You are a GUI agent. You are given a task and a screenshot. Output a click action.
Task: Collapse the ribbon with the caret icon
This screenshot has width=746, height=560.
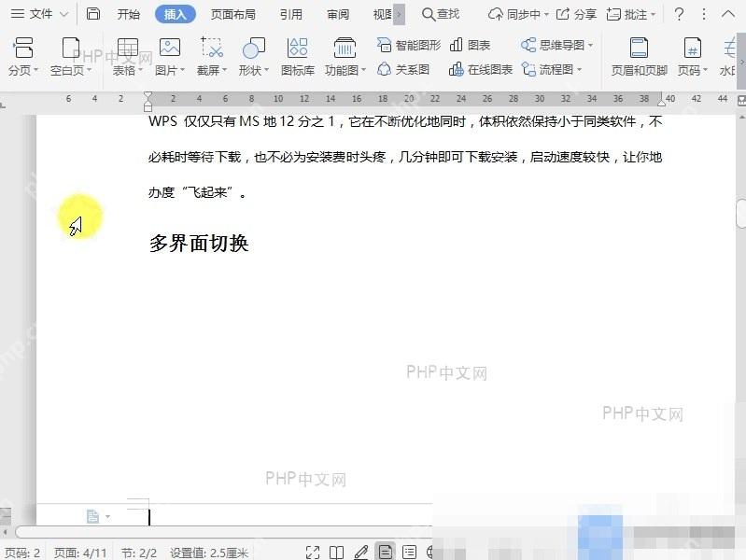pos(728,14)
